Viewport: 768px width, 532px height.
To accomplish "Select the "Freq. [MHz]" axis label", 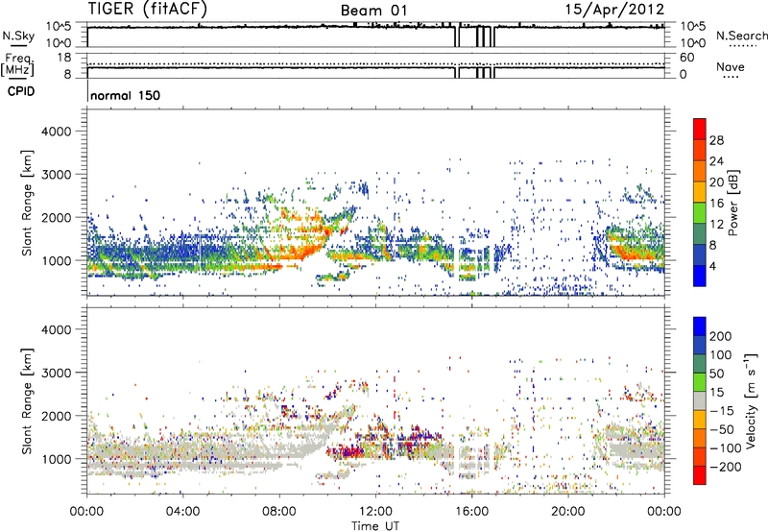I will (x=17, y=65).
